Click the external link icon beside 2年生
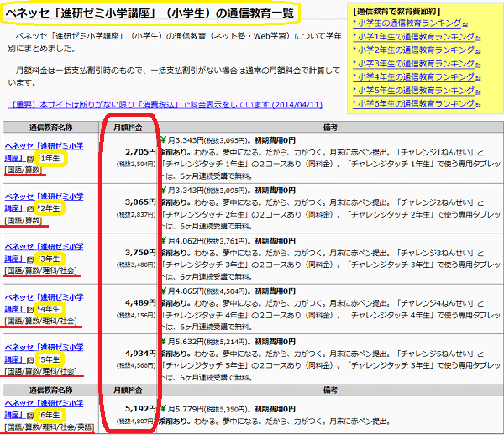This screenshot has height=435, width=504. click(x=30, y=209)
